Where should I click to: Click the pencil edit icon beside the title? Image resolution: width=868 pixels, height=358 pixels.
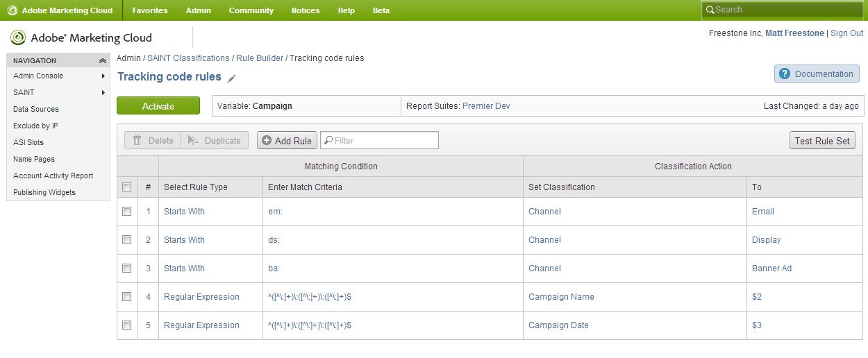click(x=232, y=78)
